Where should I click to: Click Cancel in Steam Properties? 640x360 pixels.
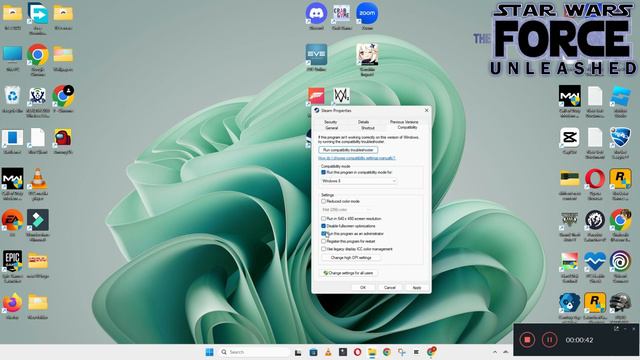(390, 288)
